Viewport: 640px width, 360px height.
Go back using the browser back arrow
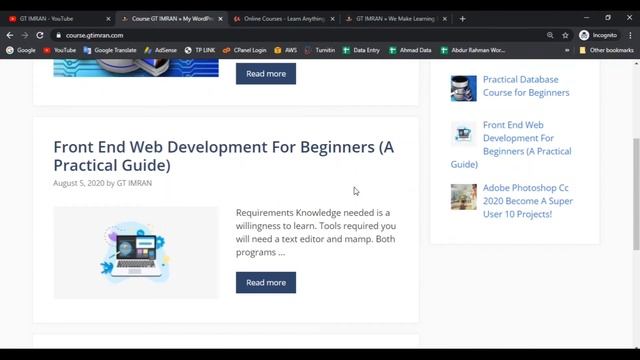pyautogui.click(x=10, y=36)
